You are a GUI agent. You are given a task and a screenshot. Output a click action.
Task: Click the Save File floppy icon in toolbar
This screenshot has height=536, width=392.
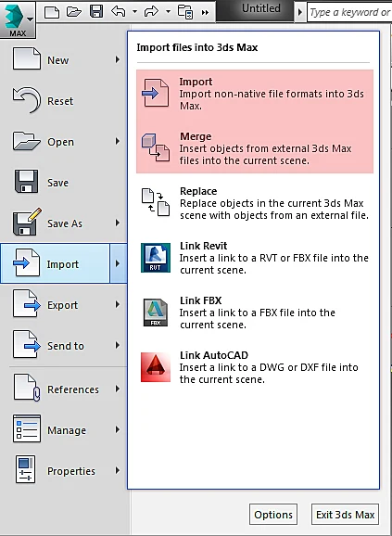(96, 12)
